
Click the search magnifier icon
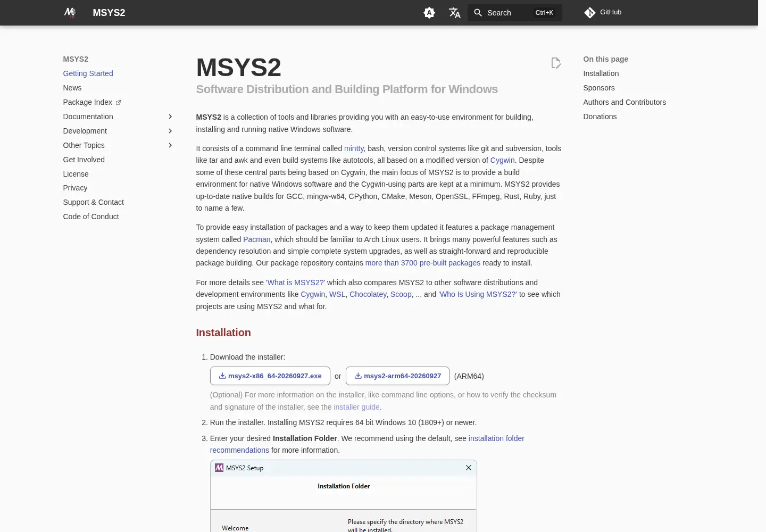(x=478, y=13)
